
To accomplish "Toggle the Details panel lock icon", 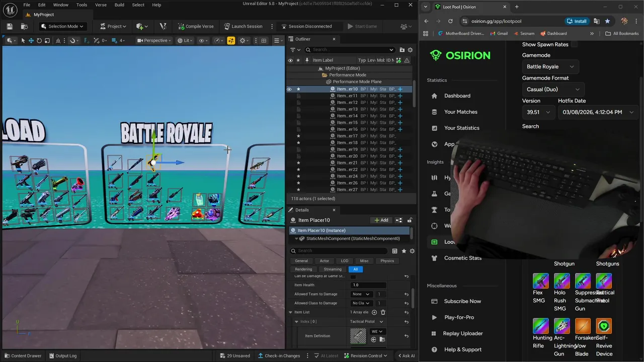I will coord(410,220).
